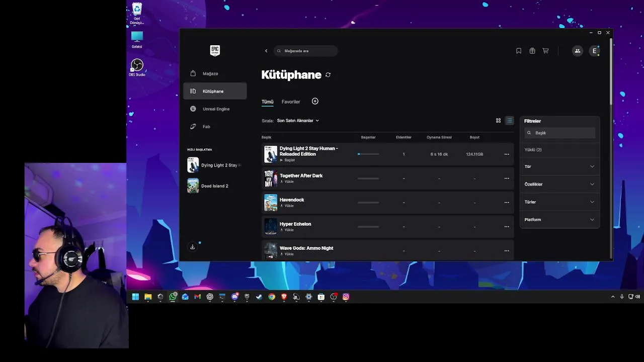Sort by the Başlık column header
Image resolution: width=644 pixels, height=362 pixels.
266,137
